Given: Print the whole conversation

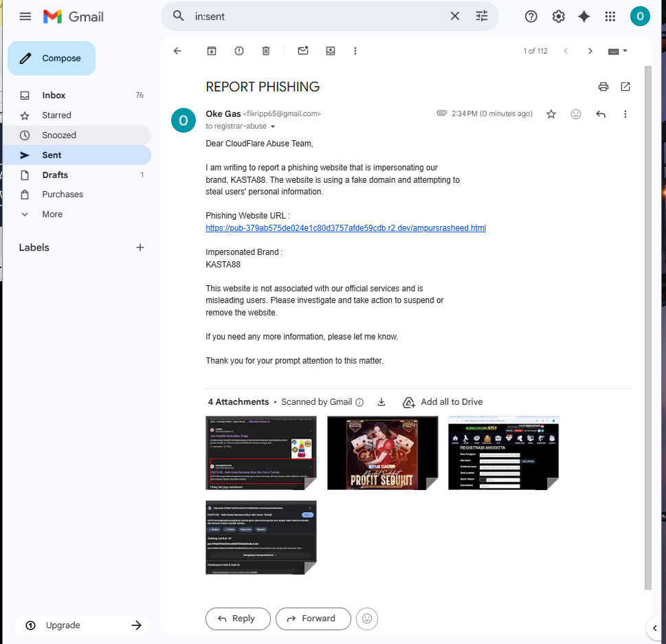Looking at the screenshot, I should [x=603, y=87].
